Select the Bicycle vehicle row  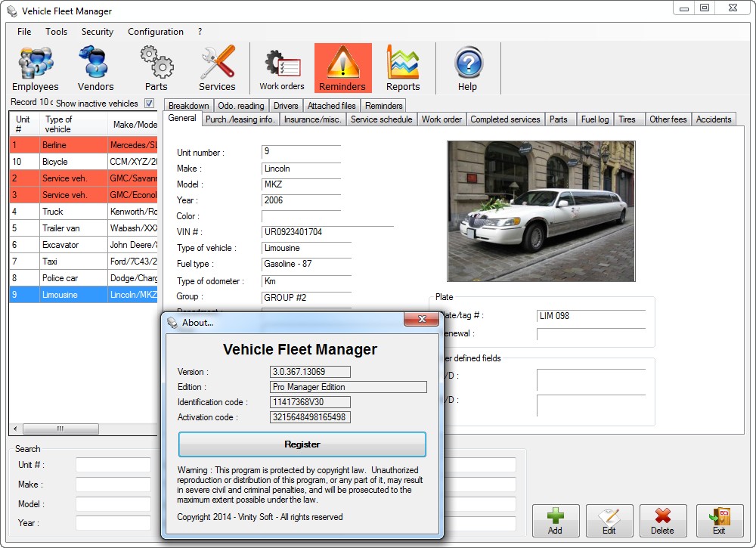(x=83, y=162)
